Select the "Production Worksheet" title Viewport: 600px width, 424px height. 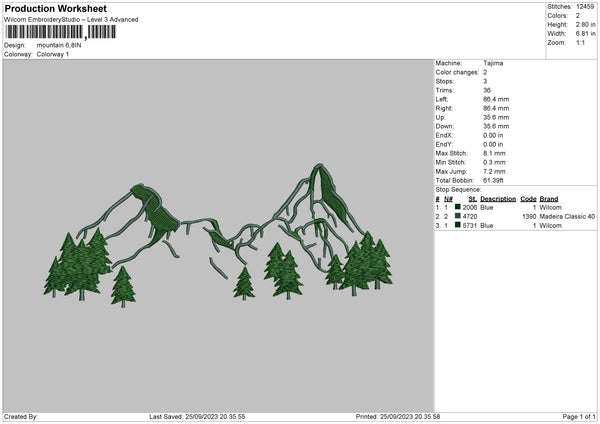[55, 8]
